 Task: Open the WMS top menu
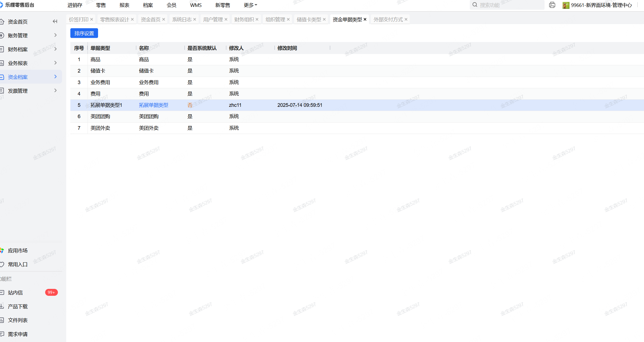(x=196, y=5)
